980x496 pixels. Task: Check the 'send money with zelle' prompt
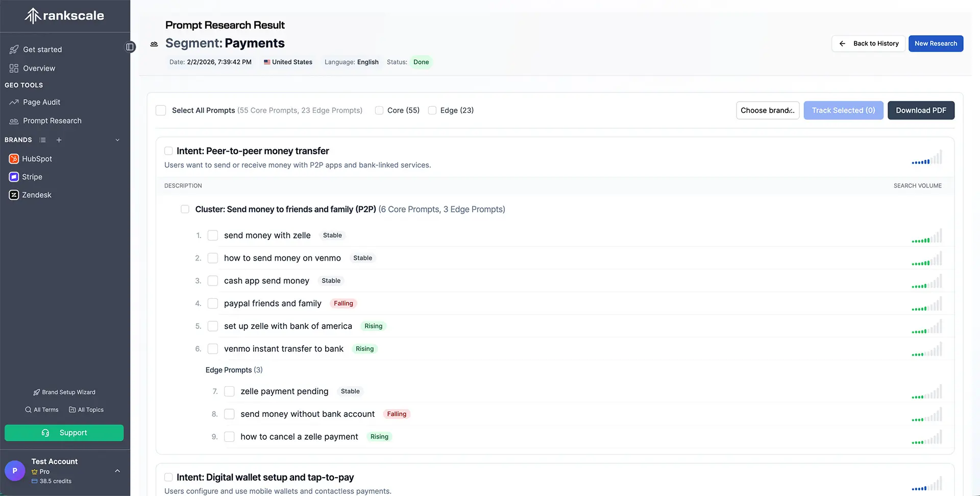(212, 235)
